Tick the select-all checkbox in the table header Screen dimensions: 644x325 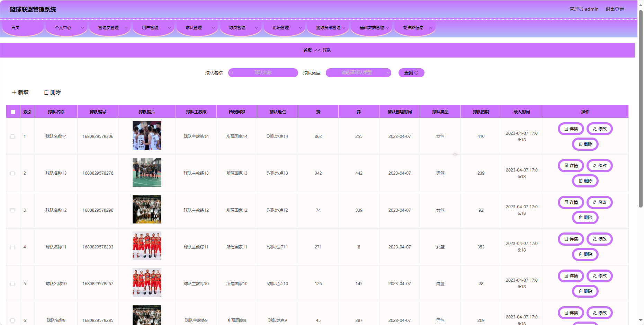[13, 112]
